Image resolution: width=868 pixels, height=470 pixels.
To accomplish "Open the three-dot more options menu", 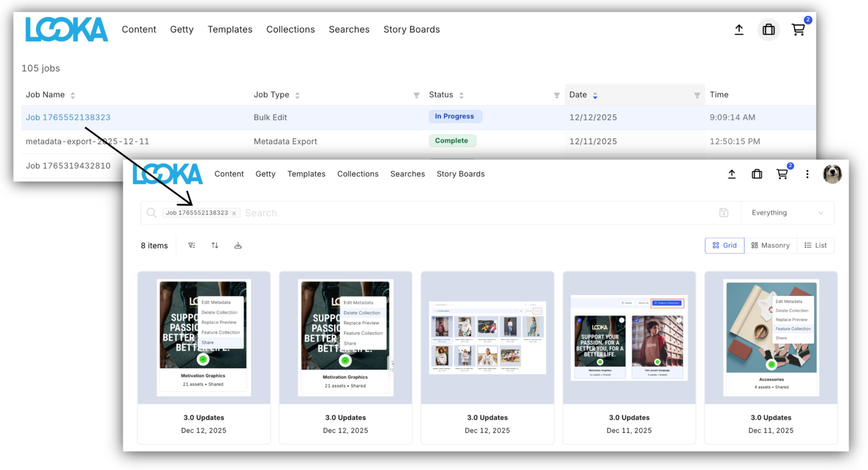I will pos(807,174).
